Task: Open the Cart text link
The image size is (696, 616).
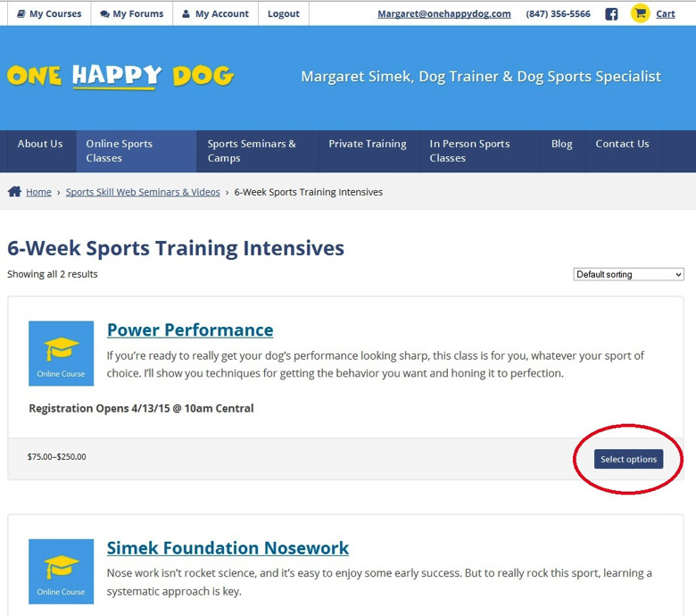Action: tap(666, 14)
